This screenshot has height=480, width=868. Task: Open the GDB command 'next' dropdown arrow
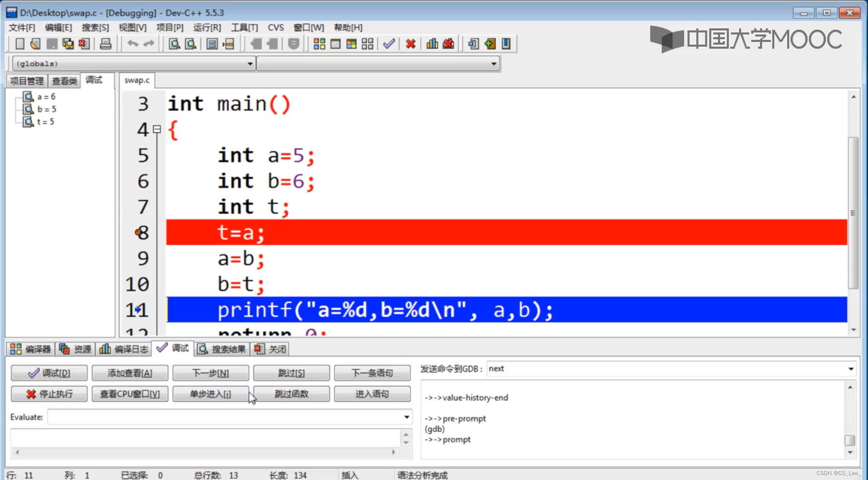851,369
